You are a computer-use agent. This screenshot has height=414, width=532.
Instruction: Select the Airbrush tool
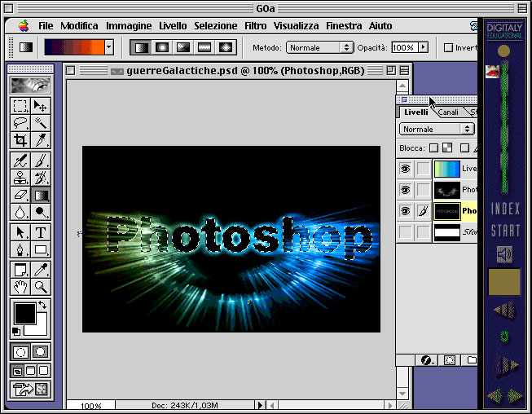[x=20, y=161]
